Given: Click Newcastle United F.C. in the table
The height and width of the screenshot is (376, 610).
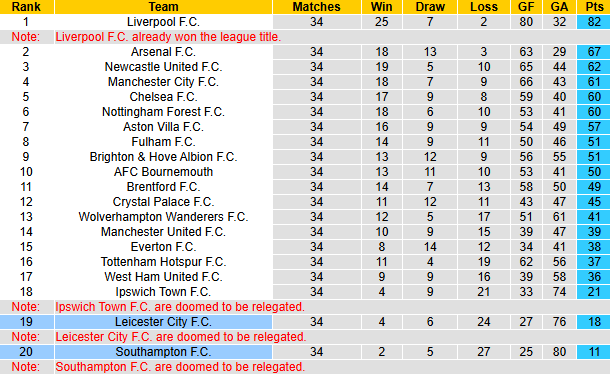Looking at the screenshot, I should click(163, 67).
